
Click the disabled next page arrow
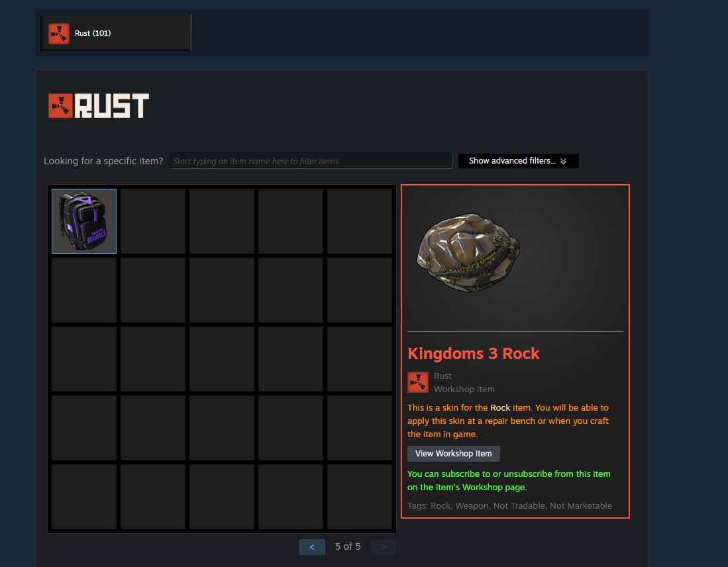click(383, 547)
